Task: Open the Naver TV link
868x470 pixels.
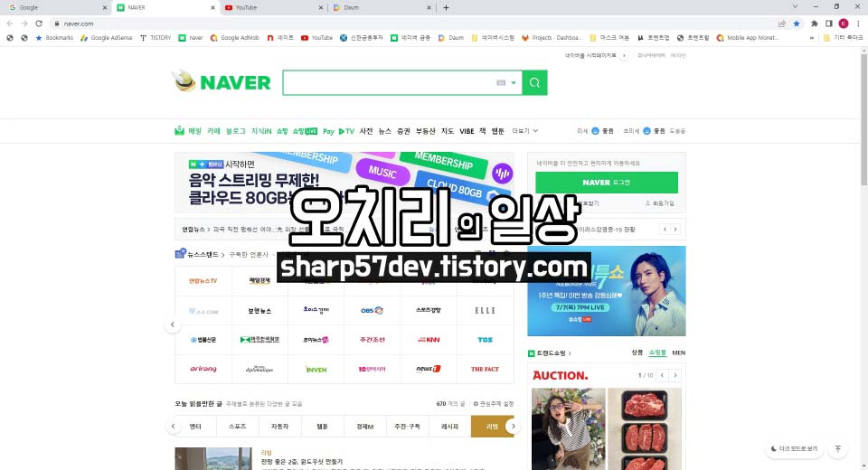Action: (346, 131)
